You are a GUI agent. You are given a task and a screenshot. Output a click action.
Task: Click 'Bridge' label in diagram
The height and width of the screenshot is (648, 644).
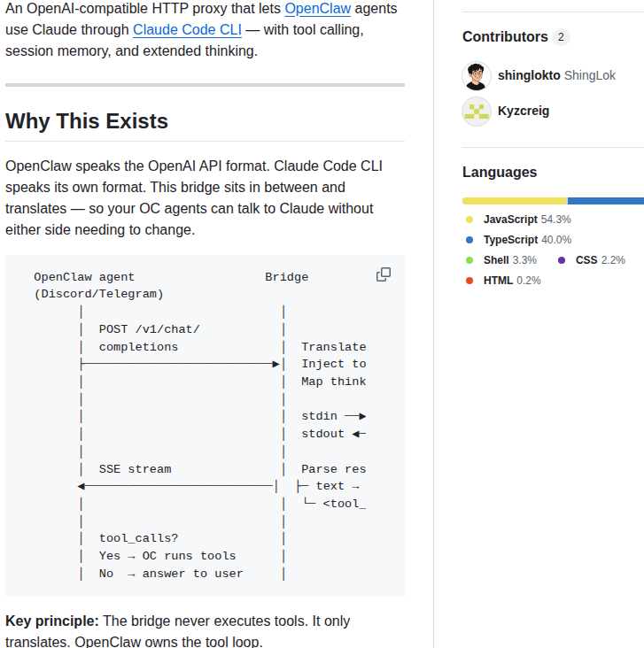click(287, 277)
